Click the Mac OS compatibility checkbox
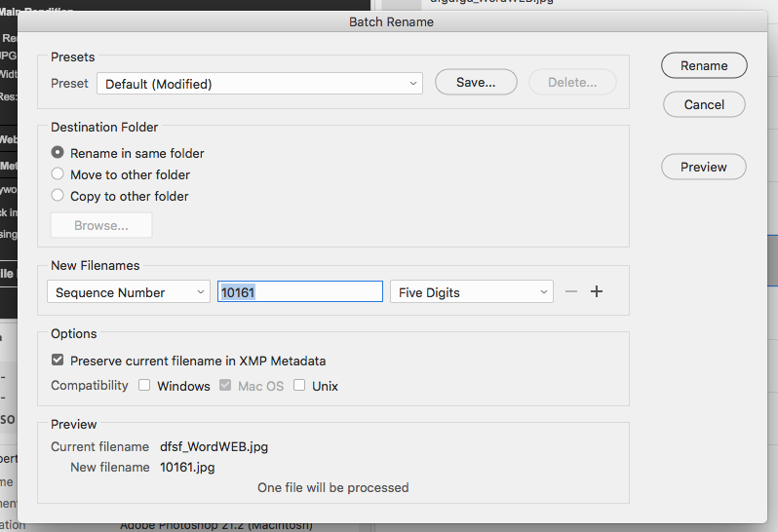The width and height of the screenshot is (778, 532). click(x=225, y=385)
